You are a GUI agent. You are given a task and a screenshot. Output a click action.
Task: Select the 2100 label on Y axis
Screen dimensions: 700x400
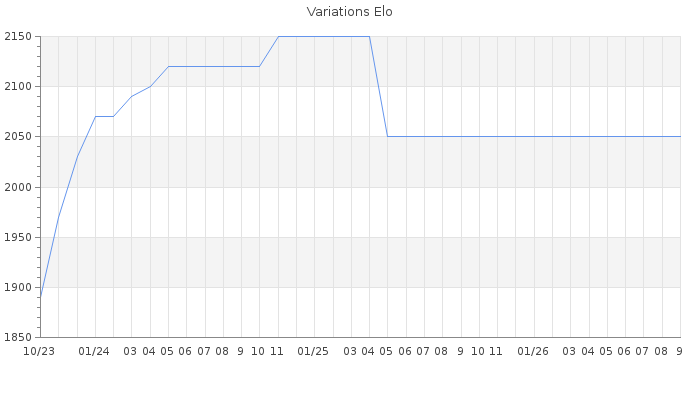pyautogui.click(x=18, y=87)
